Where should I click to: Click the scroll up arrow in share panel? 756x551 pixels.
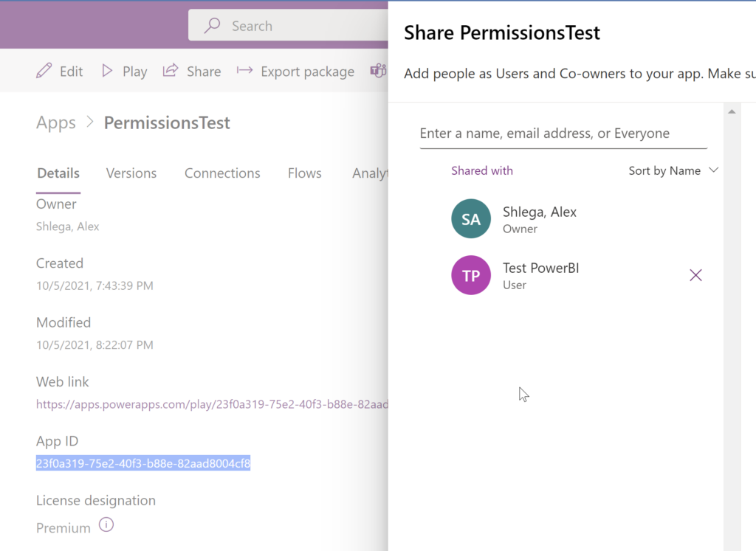[x=732, y=111]
